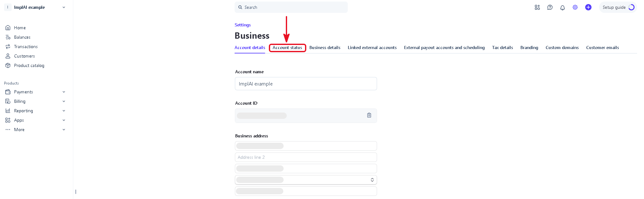The image size is (644, 199).
Task: Click the Business page heading
Action: click(x=252, y=36)
